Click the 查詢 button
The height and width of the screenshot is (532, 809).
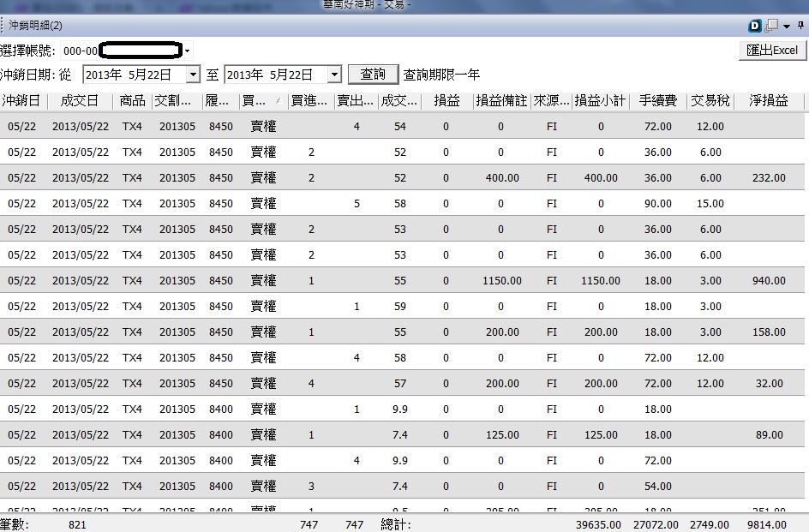click(373, 75)
